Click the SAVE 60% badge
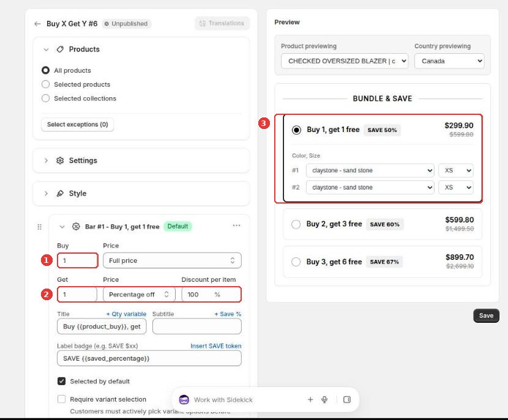508x420 pixels. tap(384, 224)
